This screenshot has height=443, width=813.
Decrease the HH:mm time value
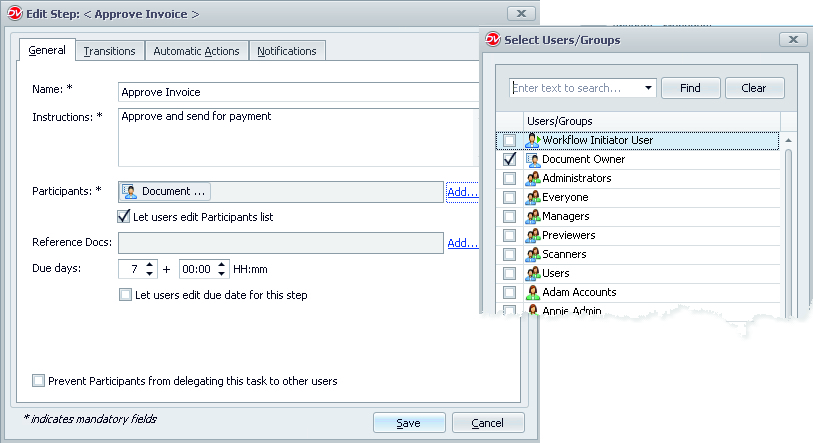(221, 273)
